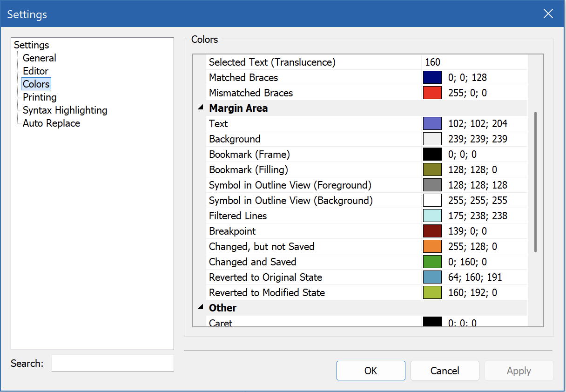The height and width of the screenshot is (392, 566).
Task: Collapse the Other group
Action: tap(200, 307)
